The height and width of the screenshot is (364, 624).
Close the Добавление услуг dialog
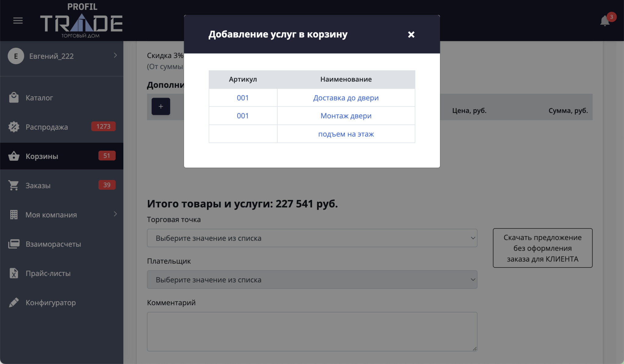(x=411, y=34)
